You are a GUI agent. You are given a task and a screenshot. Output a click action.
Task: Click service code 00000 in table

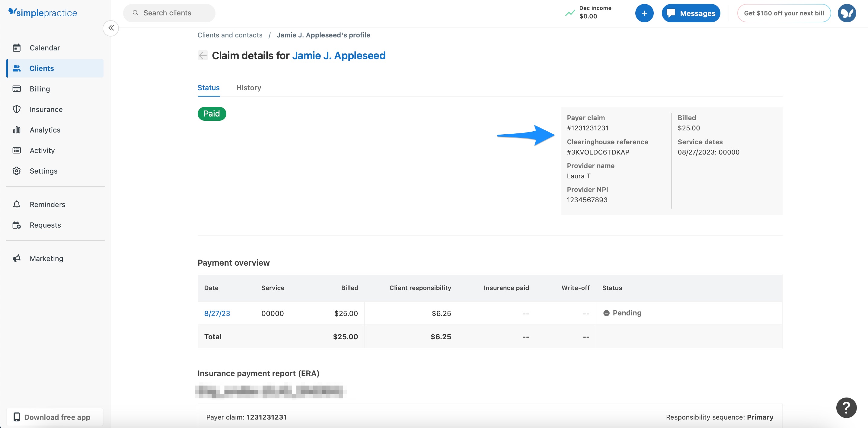272,313
